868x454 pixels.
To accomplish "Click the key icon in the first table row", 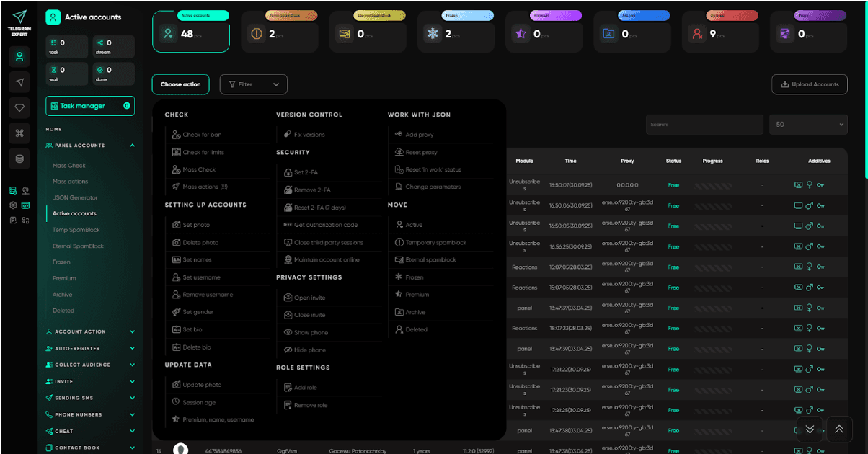I will [x=820, y=184].
